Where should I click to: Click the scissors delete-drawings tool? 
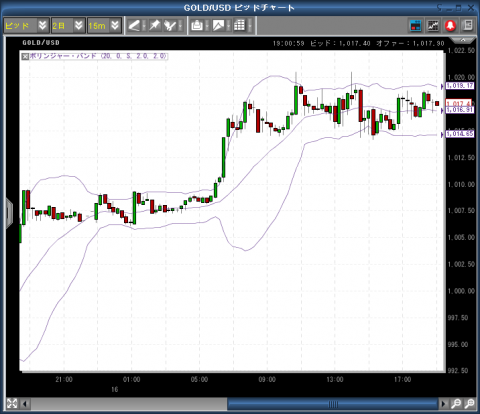[170, 26]
